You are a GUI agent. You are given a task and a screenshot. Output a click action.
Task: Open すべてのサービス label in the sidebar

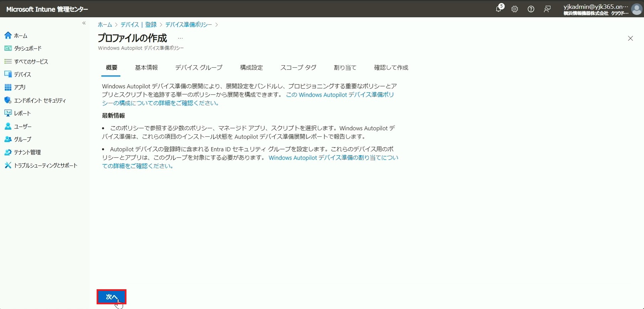31,61
